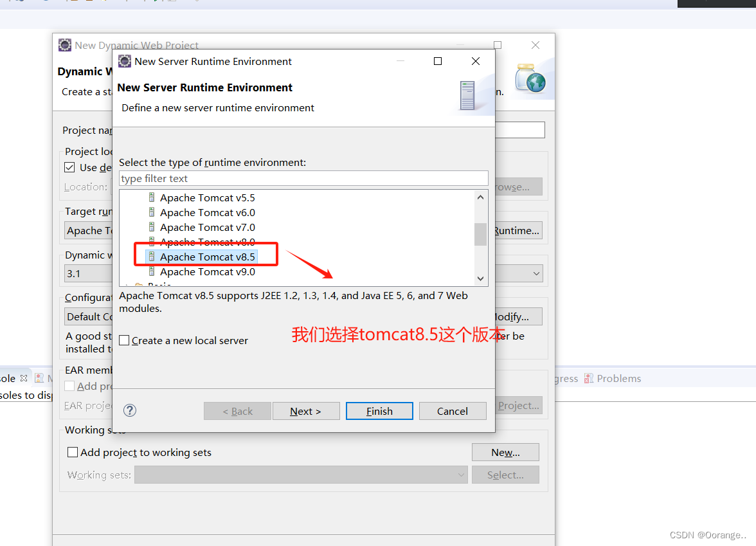Viewport: 756px width, 546px height.
Task: Click the Next button
Action: [x=306, y=411]
